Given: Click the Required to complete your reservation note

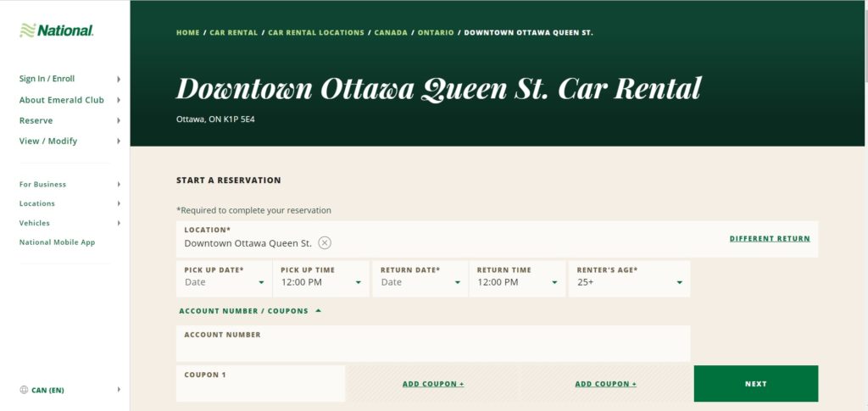Looking at the screenshot, I should click(253, 210).
